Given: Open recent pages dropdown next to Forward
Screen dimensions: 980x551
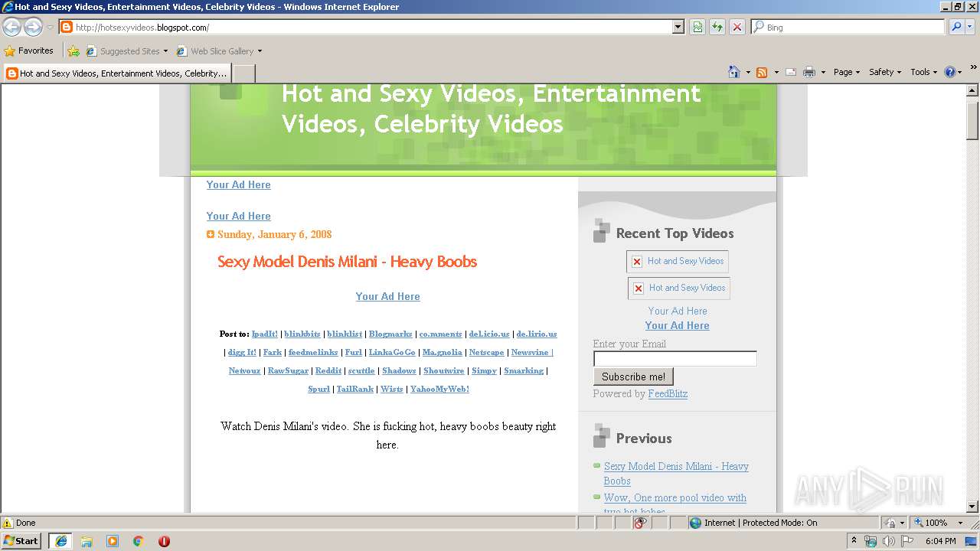Looking at the screenshot, I should point(50,28).
